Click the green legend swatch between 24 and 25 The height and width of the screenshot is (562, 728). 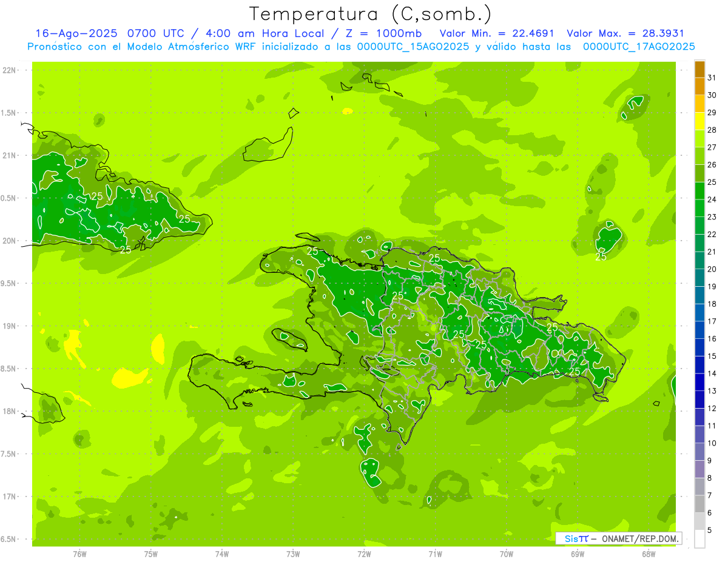tap(699, 191)
